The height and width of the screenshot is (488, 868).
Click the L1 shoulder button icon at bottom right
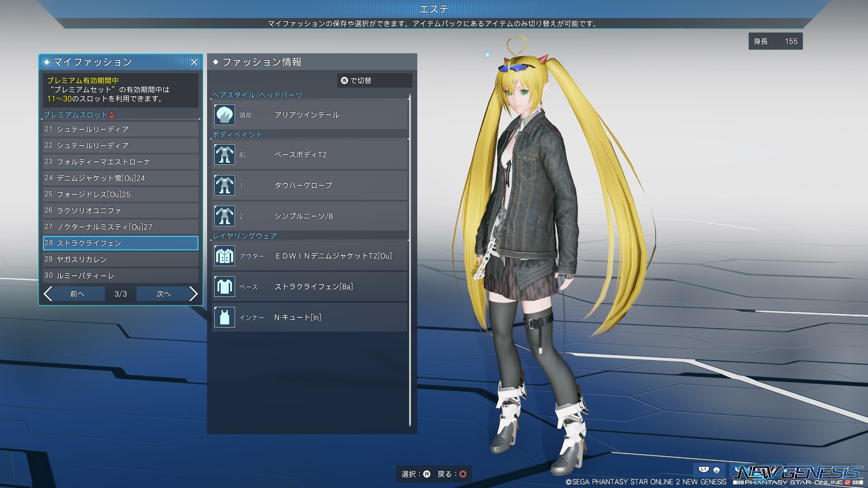click(x=704, y=470)
